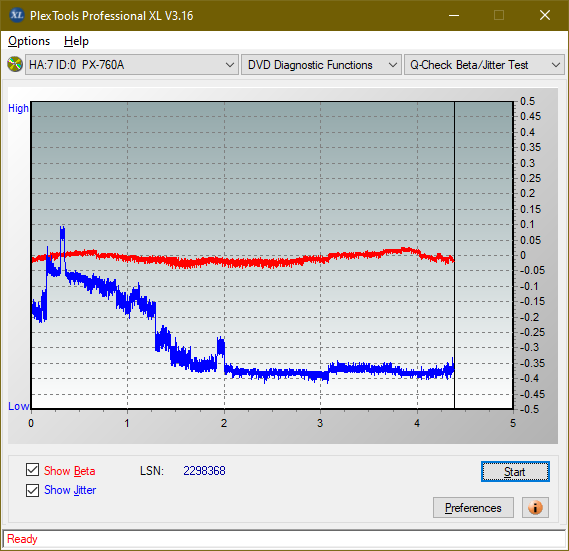Open the Preferences dialog
This screenshot has width=569, height=551.
(x=473, y=507)
